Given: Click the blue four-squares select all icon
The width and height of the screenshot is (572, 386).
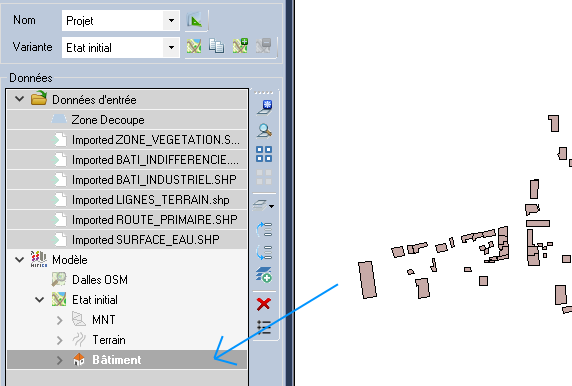Looking at the screenshot, I should pyautogui.click(x=264, y=154).
